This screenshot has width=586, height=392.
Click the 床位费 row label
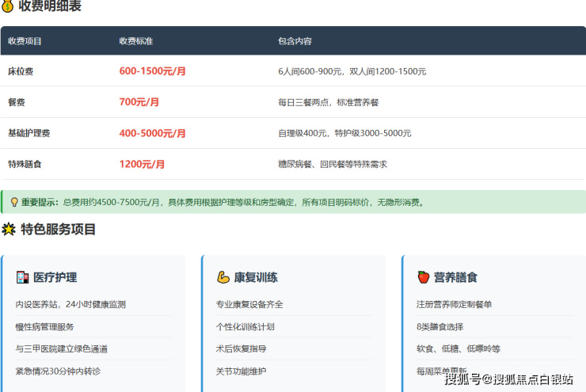tap(21, 71)
